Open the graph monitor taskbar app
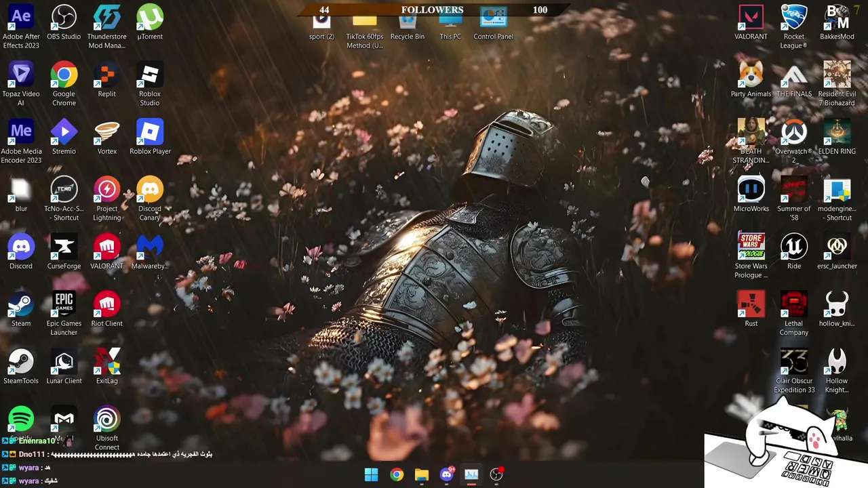868x488 pixels. coord(471,474)
